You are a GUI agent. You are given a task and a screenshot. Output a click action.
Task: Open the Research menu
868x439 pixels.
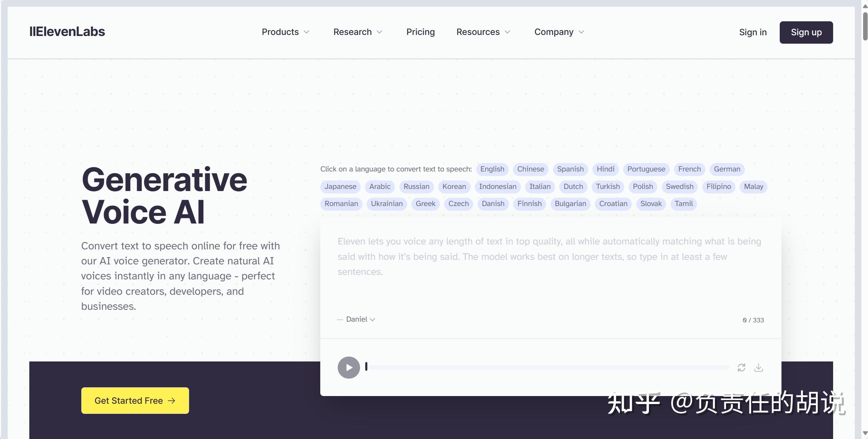(x=358, y=32)
